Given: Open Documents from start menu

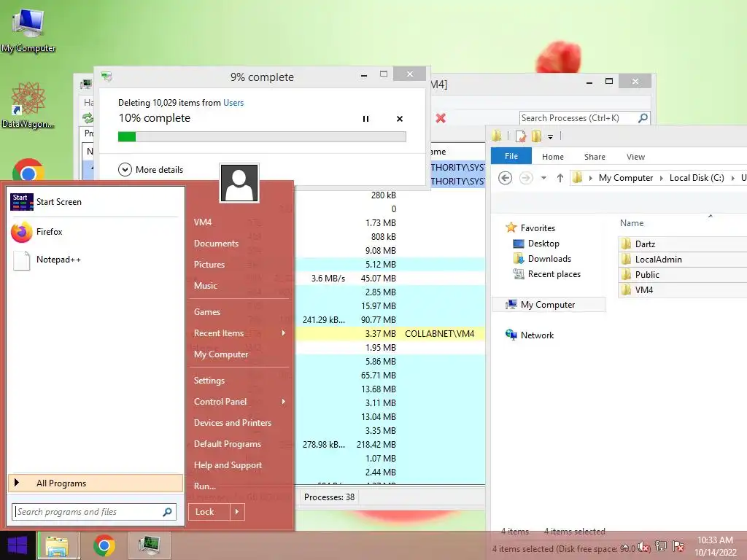Looking at the screenshot, I should pos(216,244).
